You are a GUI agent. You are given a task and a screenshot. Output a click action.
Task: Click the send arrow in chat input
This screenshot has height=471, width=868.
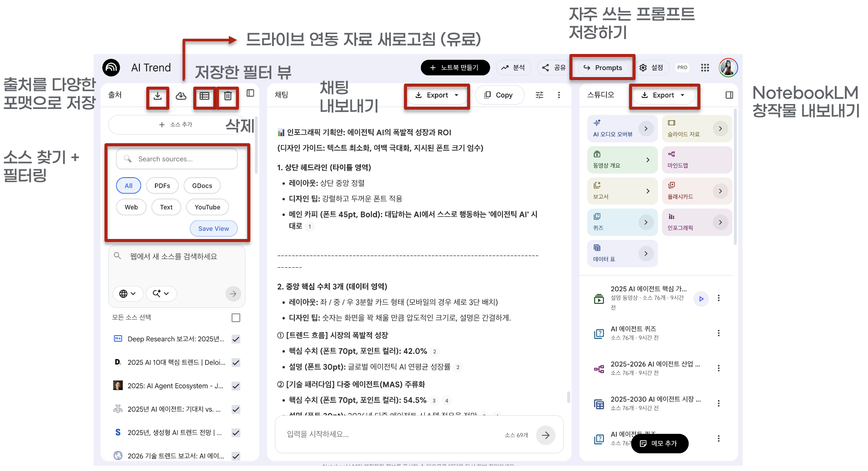545,435
